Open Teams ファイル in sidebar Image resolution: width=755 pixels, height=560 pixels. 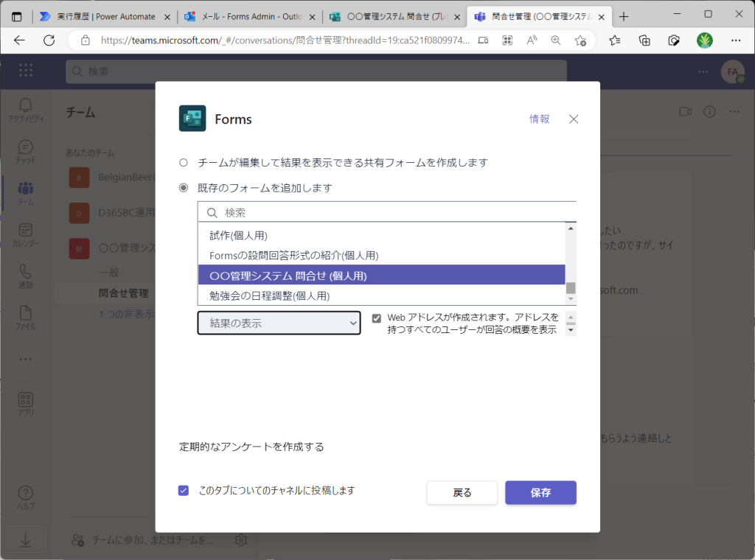point(26,318)
